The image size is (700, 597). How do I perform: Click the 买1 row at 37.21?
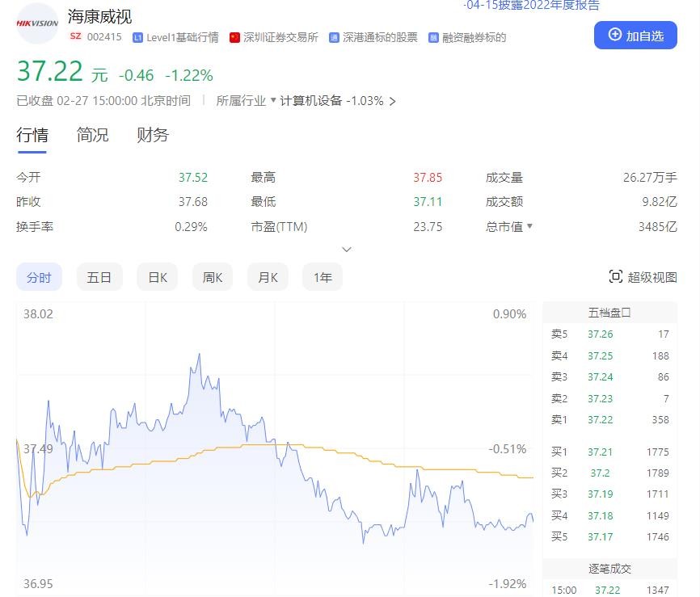coord(609,452)
